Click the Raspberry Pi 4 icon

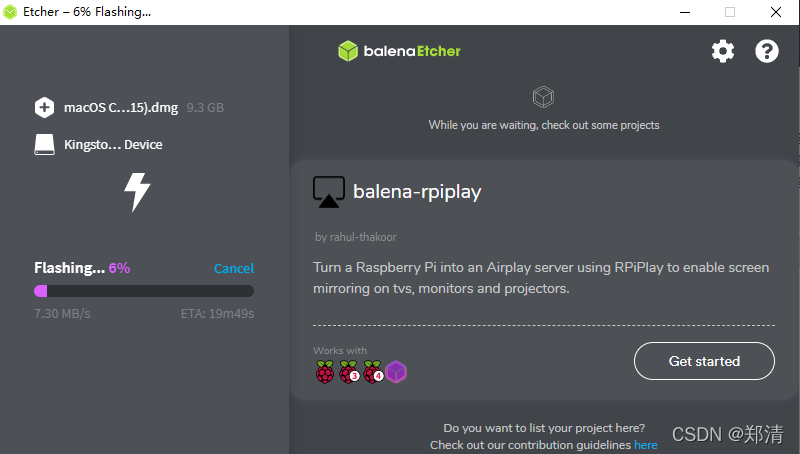click(x=373, y=372)
